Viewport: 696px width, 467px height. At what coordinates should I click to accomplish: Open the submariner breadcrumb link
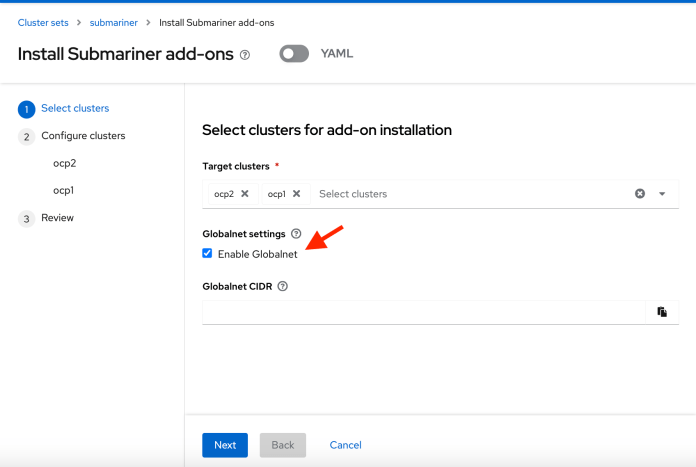click(x=114, y=23)
